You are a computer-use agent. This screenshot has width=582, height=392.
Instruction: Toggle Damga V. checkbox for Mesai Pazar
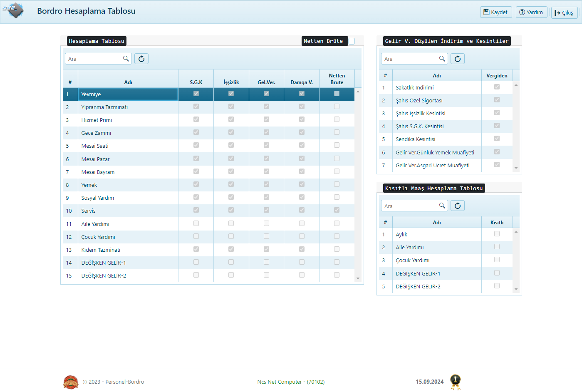click(302, 159)
